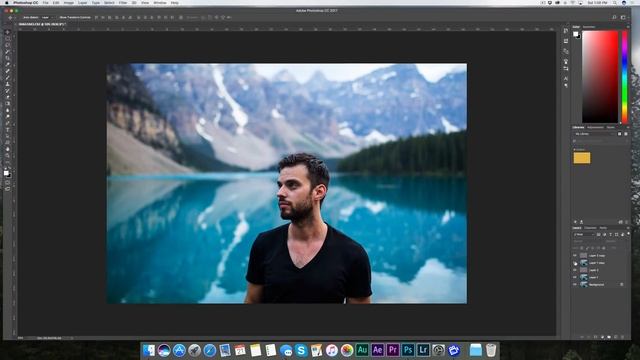Select the Eraser tool

coord(8,97)
